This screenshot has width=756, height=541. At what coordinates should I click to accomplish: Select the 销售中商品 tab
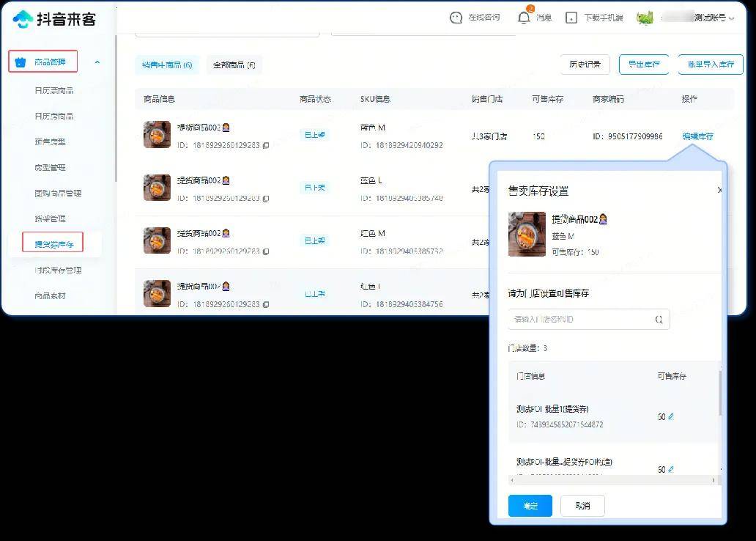point(167,65)
